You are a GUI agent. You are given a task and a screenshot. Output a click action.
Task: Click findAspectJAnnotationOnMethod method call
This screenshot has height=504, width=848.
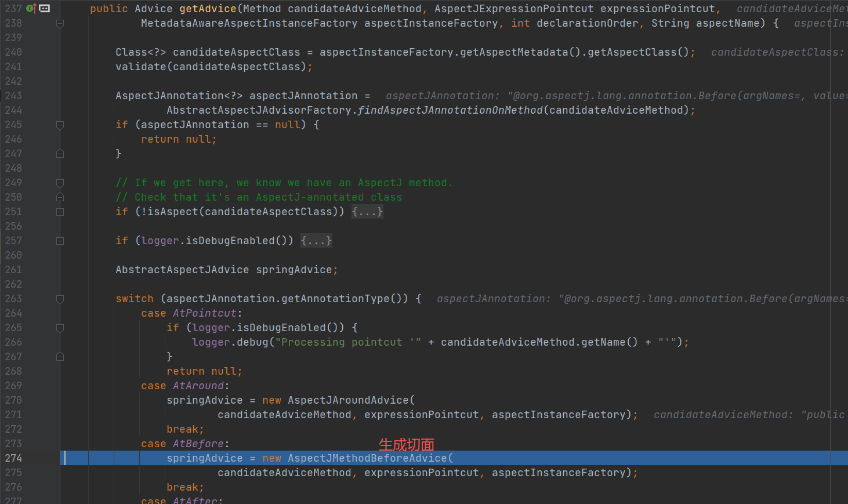point(450,110)
